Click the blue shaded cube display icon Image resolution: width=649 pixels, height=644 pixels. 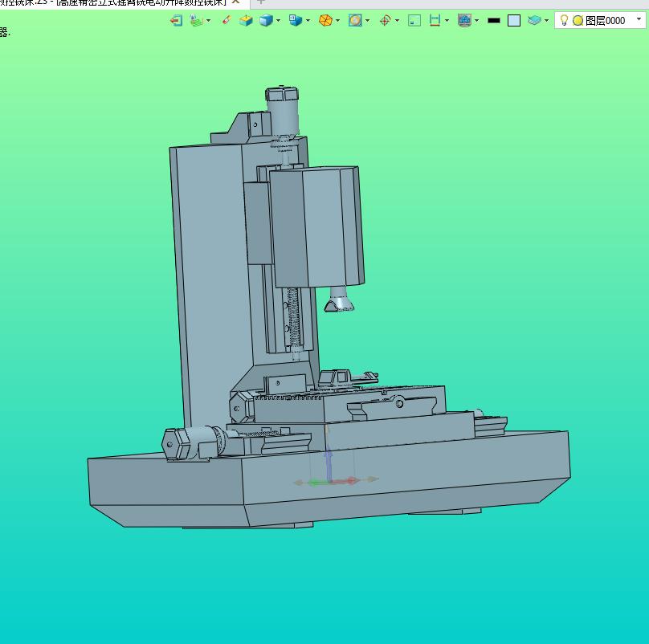pyautogui.click(x=265, y=20)
